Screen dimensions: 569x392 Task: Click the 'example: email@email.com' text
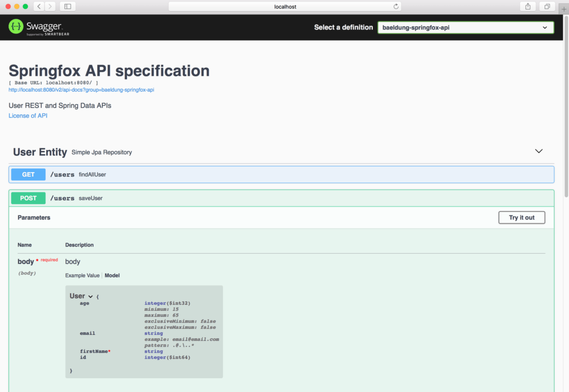pos(182,339)
